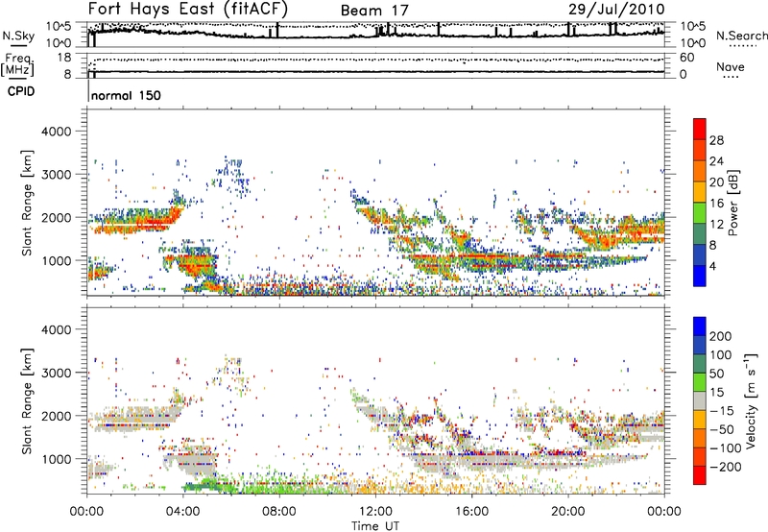Click the 'Nave' legend label

pyautogui.click(x=730, y=66)
